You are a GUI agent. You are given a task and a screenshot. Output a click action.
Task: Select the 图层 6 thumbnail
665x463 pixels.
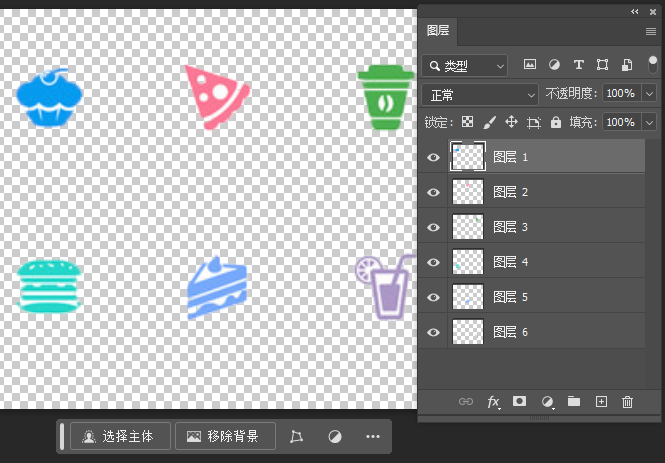(467, 332)
